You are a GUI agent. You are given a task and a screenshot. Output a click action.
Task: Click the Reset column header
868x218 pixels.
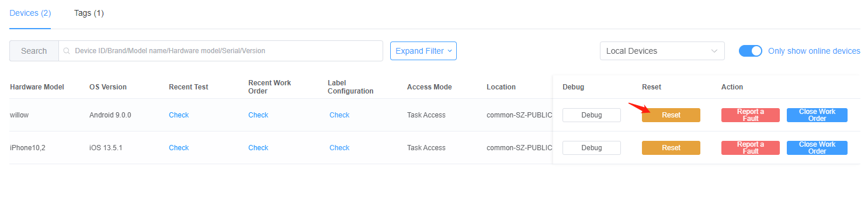[651, 87]
